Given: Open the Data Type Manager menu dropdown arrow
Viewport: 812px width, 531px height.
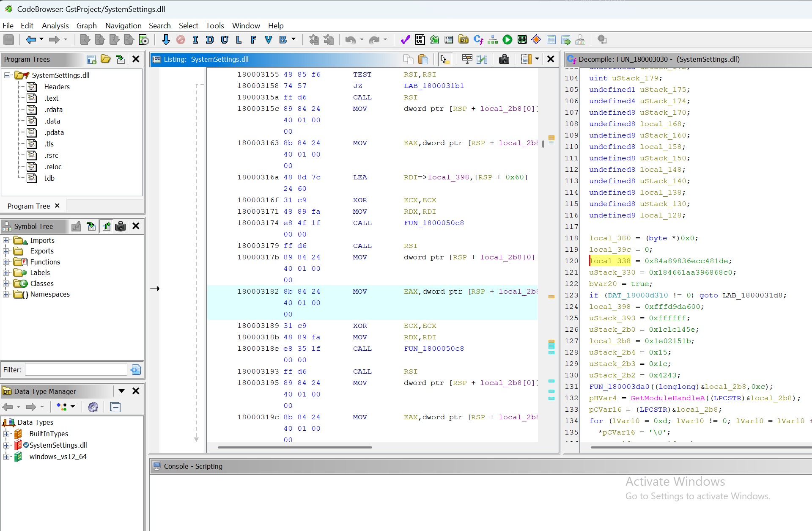Looking at the screenshot, I should tap(122, 391).
